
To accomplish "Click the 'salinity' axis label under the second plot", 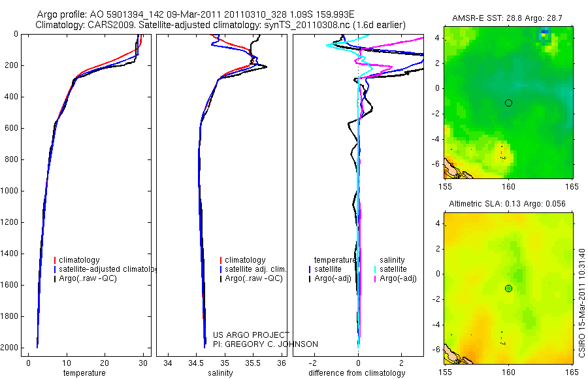I will (220, 373).
